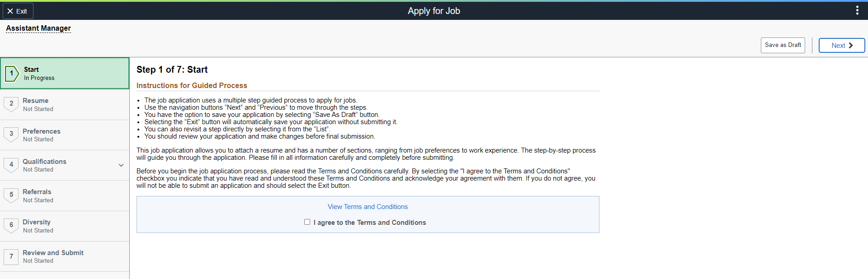This screenshot has width=868, height=279.
Task: Jump to Review and Submit step
Action: tap(65, 256)
